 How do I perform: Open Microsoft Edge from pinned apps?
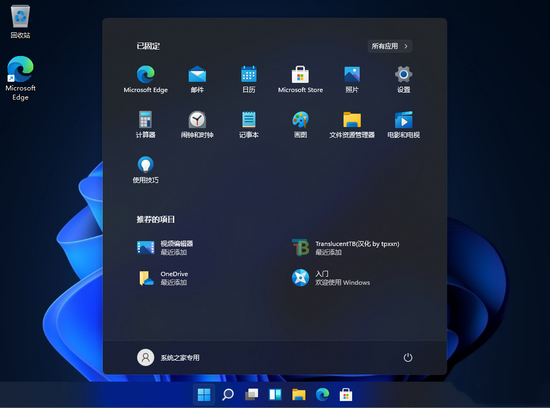point(146,79)
